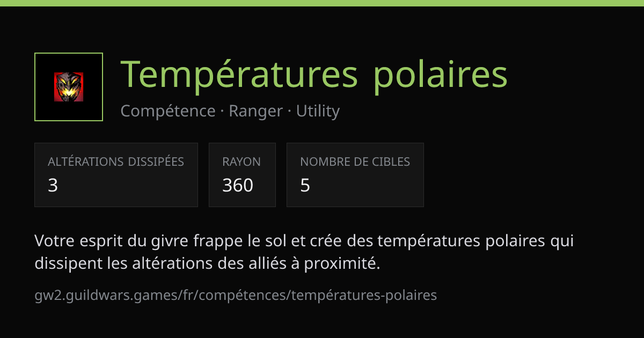Click the description line starting Votre esprit du givre
644x338 pixels.
pos(304,241)
